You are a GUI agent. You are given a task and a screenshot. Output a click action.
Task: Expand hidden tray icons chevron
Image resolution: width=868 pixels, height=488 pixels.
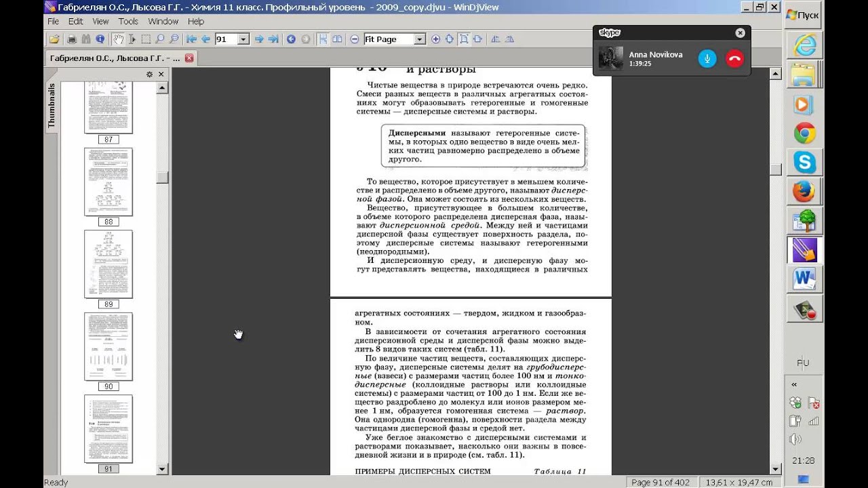point(794,384)
